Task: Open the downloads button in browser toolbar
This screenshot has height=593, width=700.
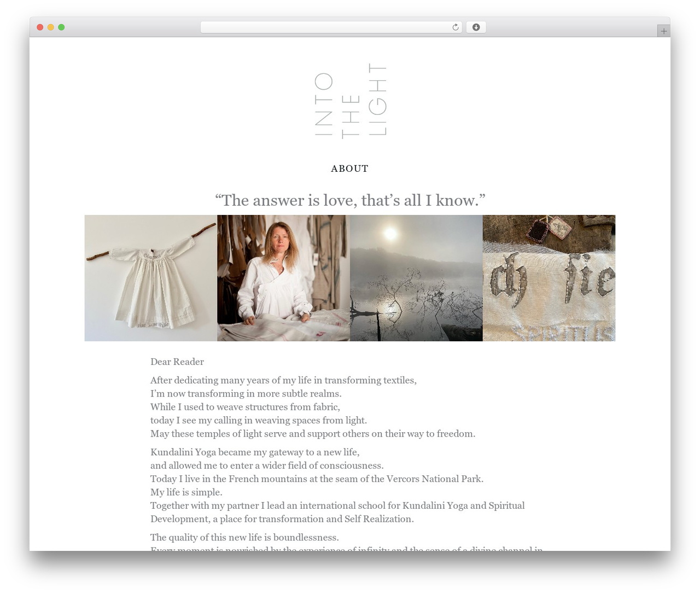Action: coord(476,27)
